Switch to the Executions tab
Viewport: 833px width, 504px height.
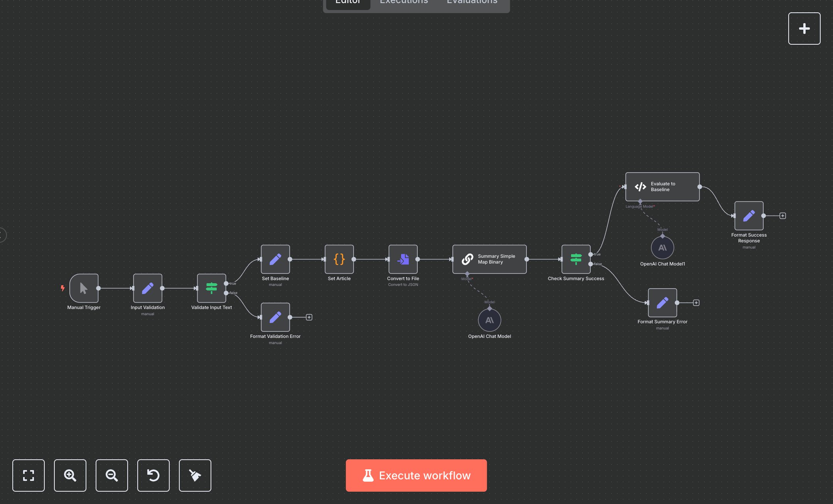(403, 3)
